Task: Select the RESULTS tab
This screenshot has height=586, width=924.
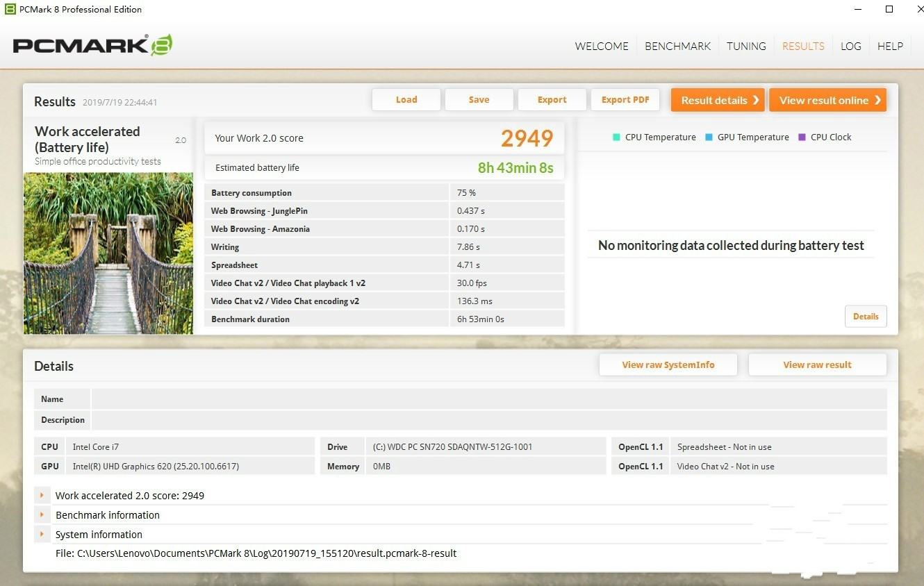Action: (803, 46)
